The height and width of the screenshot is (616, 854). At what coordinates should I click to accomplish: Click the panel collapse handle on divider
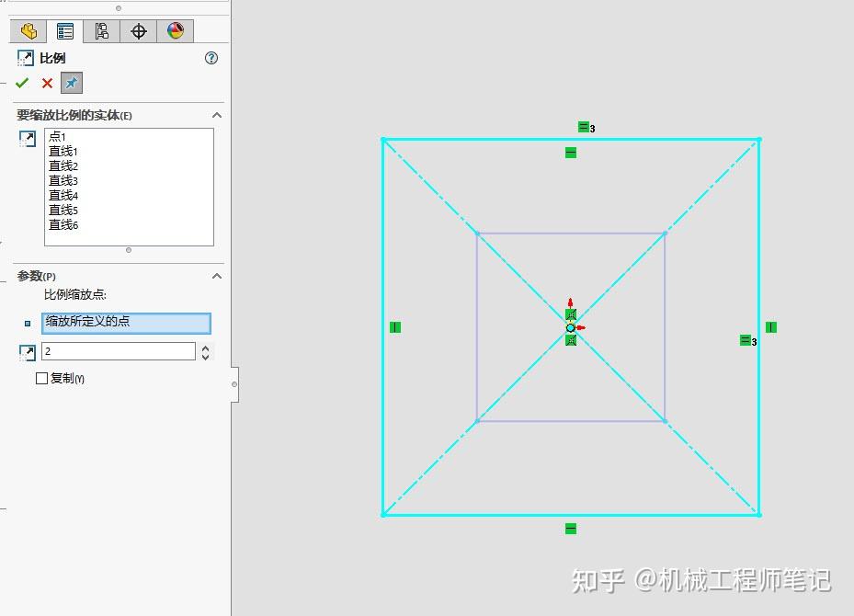point(234,384)
